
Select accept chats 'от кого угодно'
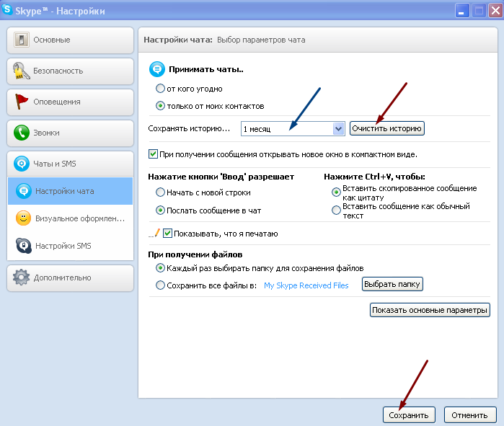160,89
